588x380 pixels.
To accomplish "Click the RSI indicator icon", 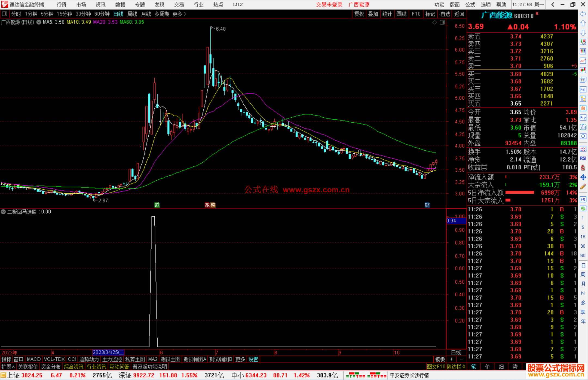I will click(583, 158).
